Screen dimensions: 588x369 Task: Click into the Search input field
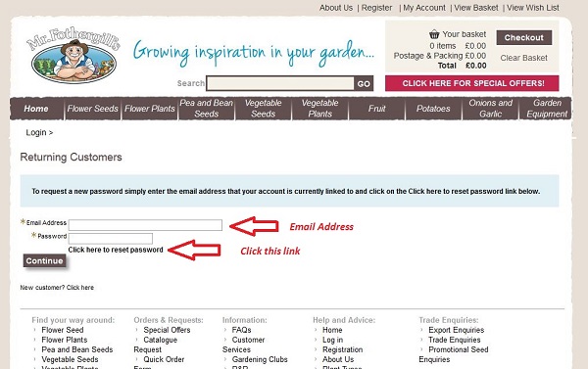280,83
